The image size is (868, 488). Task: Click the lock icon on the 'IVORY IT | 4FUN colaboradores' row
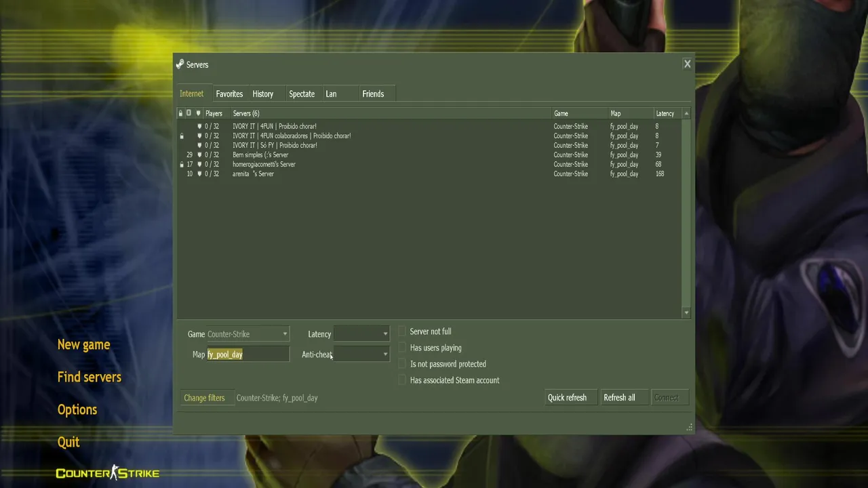[181, 136]
